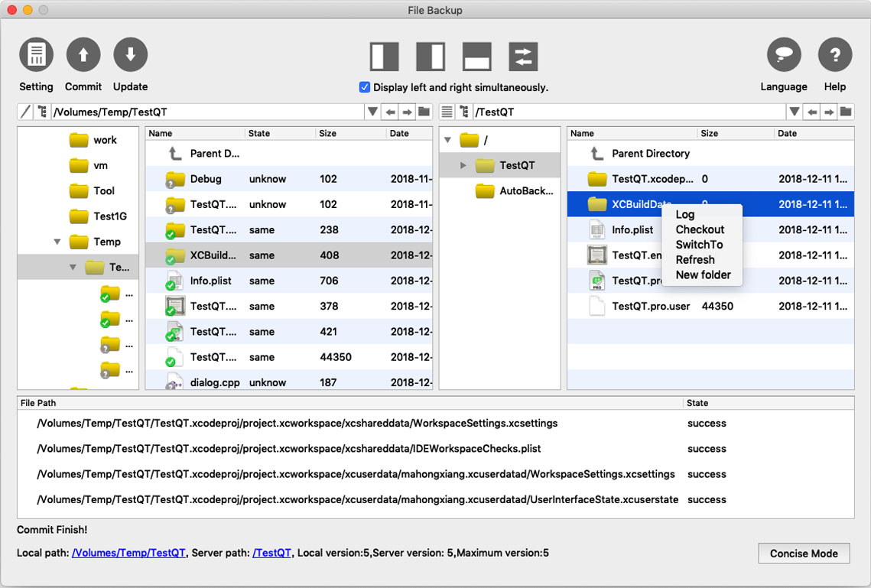Click the server path field /TestQT
The image size is (871, 588).
coord(629,112)
